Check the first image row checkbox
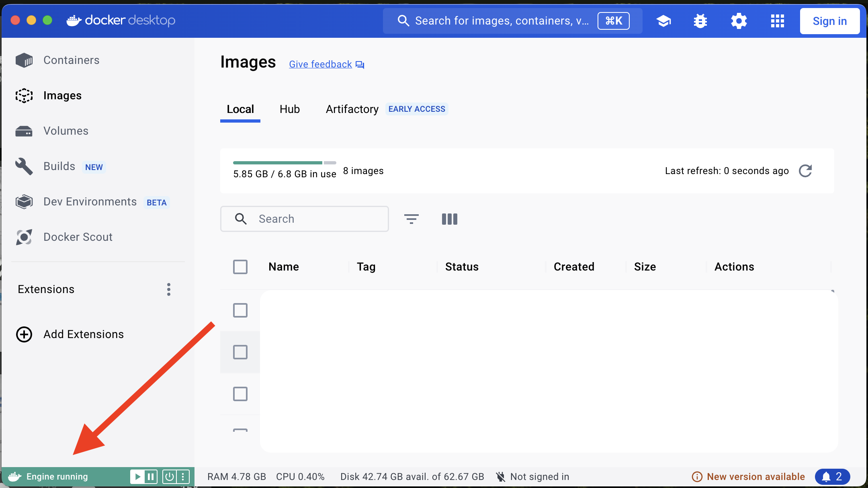Image resolution: width=868 pixels, height=488 pixels. 240,310
